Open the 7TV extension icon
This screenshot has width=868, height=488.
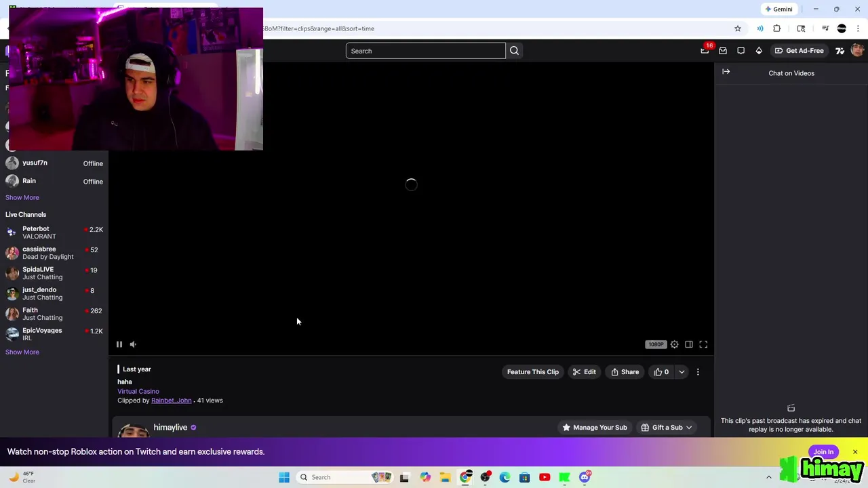(x=840, y=51)
